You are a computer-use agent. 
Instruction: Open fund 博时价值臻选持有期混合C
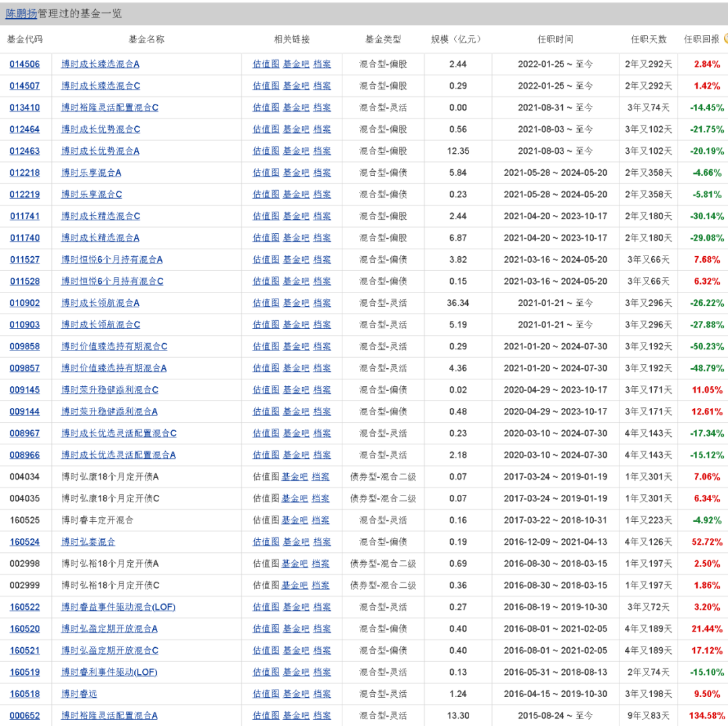tap(114, 346)
